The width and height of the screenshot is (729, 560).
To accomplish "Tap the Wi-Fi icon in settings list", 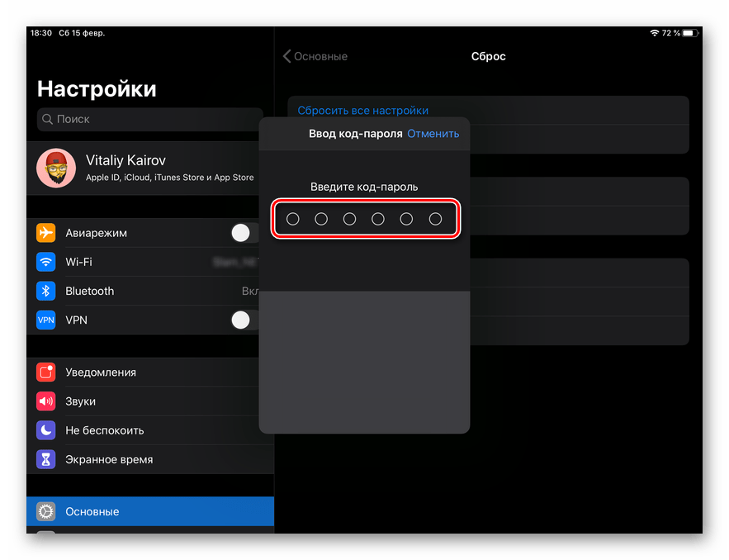I will click(x=46, y=262).
